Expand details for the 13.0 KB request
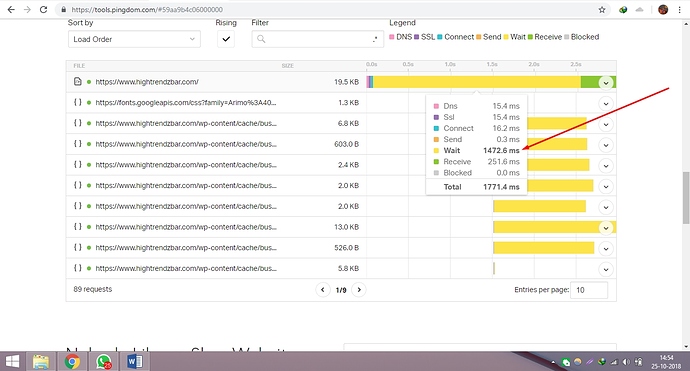Image resolution: width=690 pixels, height=371 pixels. pos(606,228)
